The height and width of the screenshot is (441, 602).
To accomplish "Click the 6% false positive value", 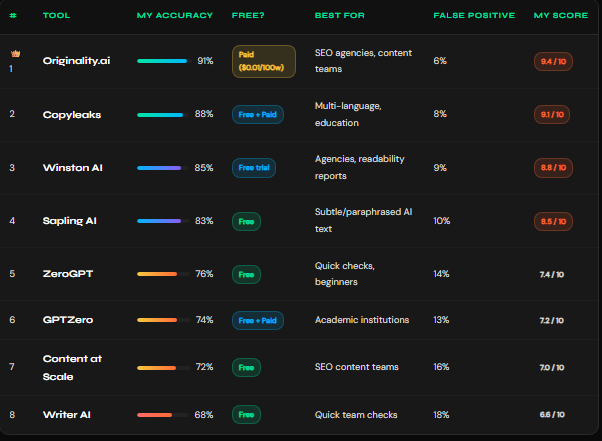I will [440, 61].
